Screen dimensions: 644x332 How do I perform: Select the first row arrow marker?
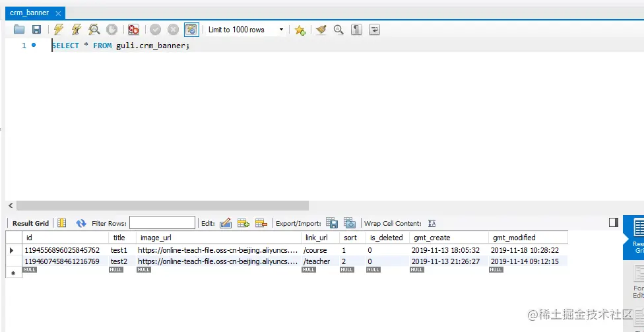coord(11,250)
